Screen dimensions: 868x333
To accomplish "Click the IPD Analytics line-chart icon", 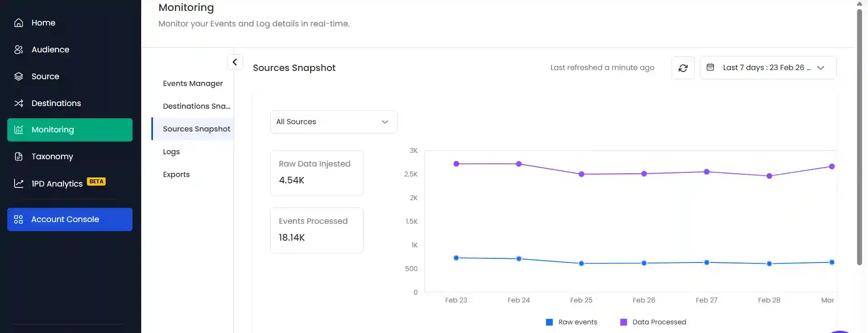I will 19,183.
